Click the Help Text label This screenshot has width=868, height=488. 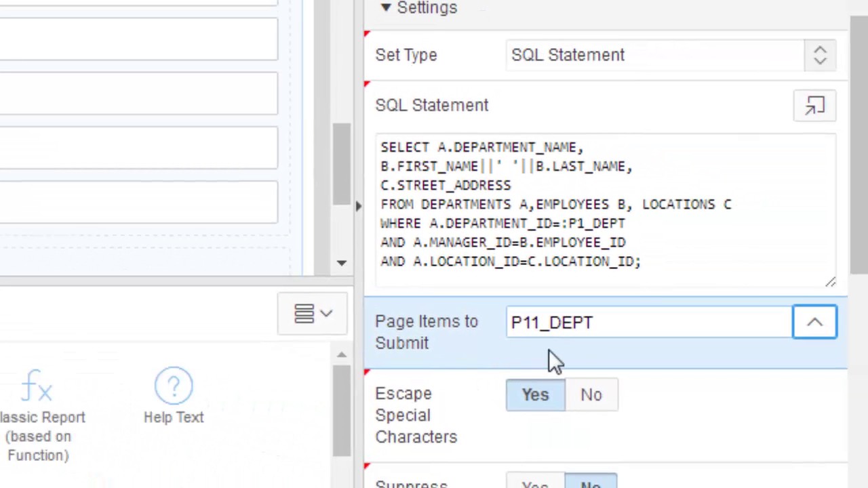[x=173, y=418]
